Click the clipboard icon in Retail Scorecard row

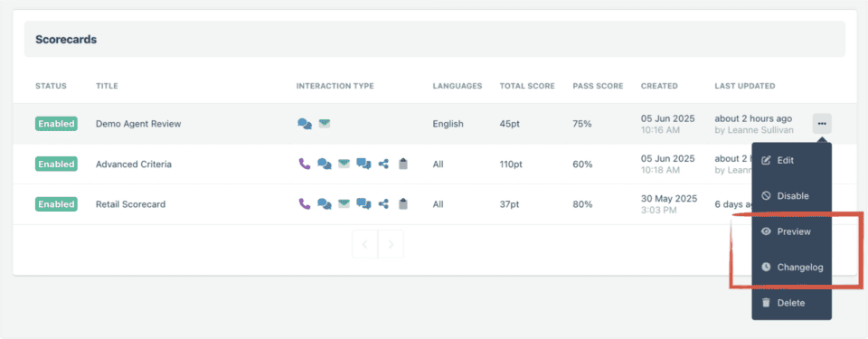point(403,203)
